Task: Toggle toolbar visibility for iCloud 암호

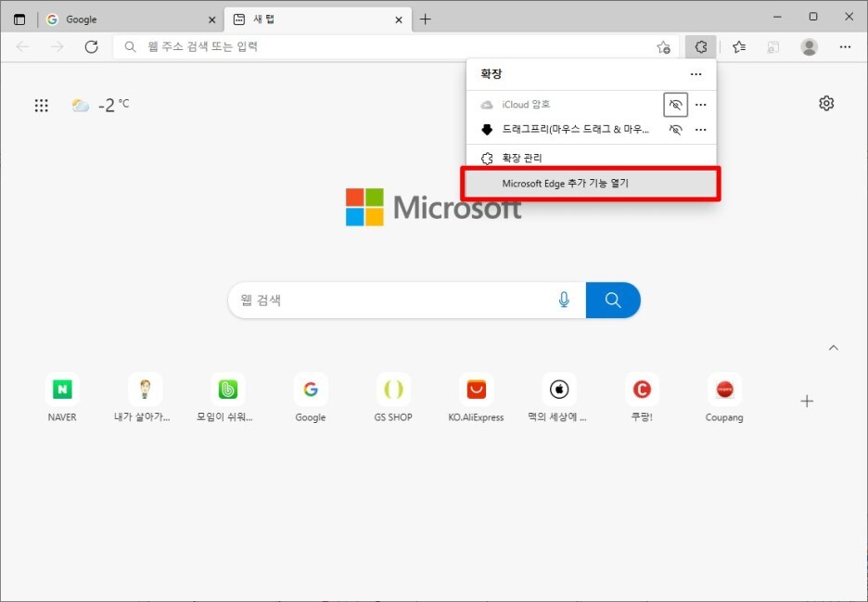Action: click(x=675, y=105)
